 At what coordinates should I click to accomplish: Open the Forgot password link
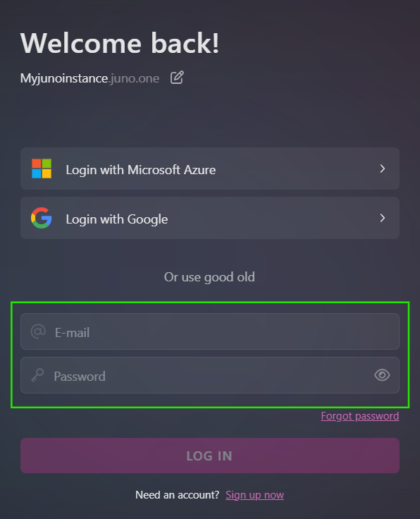(360, 416)
